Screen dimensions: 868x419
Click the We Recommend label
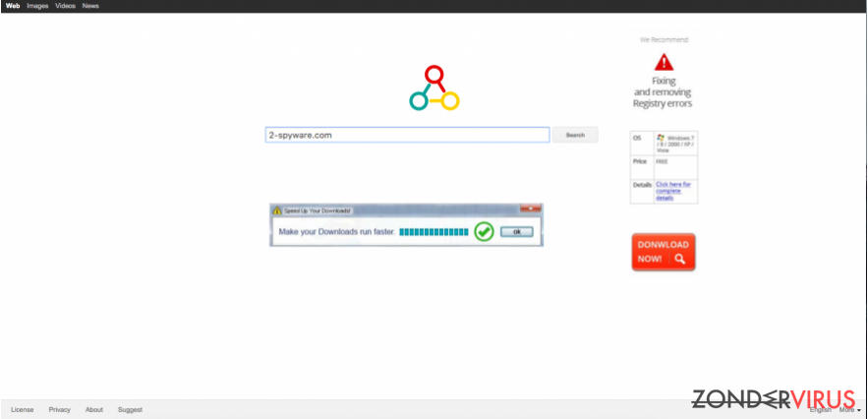(x=664, y=40)
